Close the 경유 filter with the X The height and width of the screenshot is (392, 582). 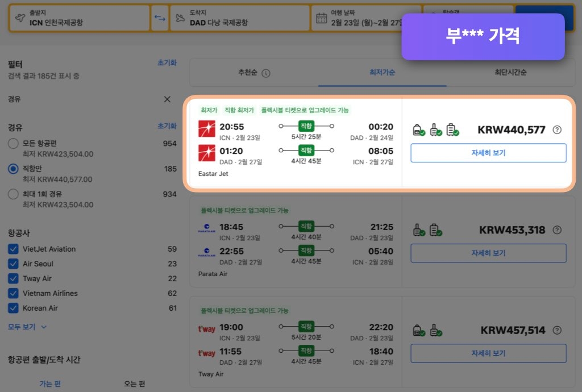click(167, 99)
